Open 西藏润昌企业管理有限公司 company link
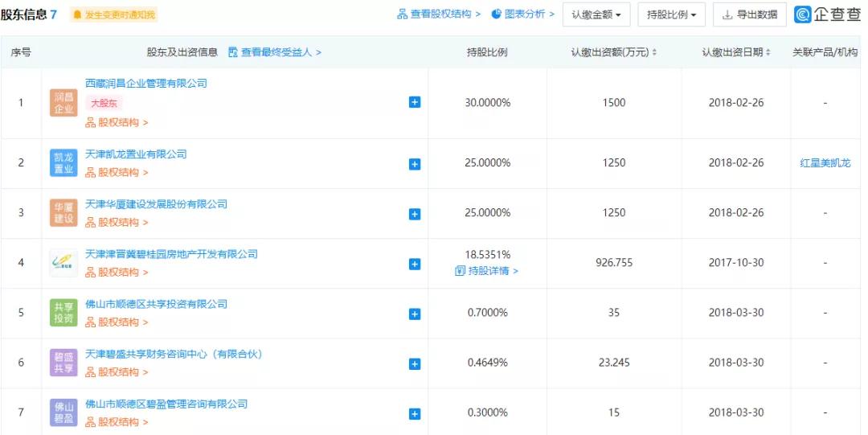The width and height of the screenshot is (868, 435). tap(146, 84)
